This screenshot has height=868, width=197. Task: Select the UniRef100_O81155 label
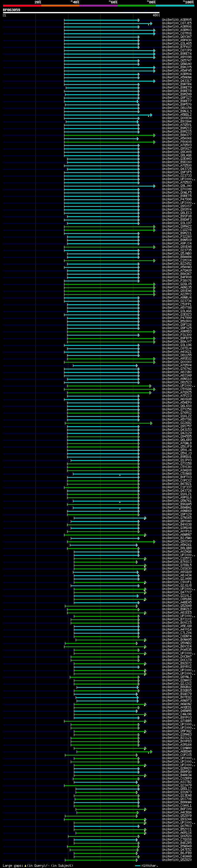[177, 355]
